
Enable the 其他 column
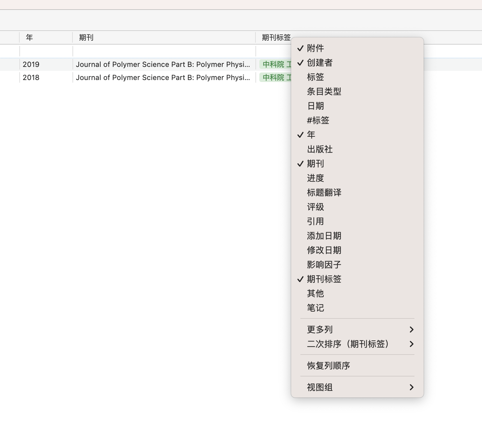357,294
